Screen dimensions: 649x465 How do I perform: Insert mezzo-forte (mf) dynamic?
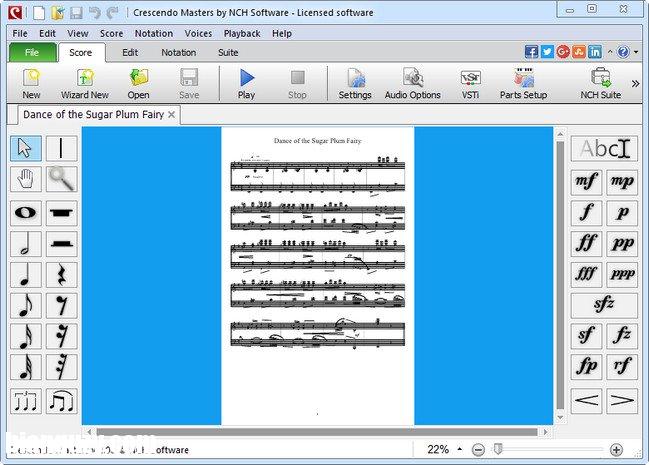click(587, 182)
